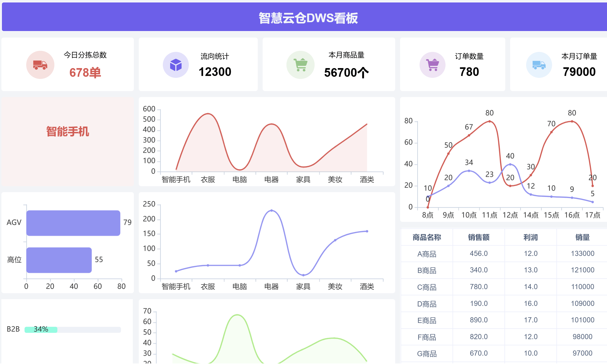Click the 678单 sorting total value
607x364 pixels.
pos(85,73)
